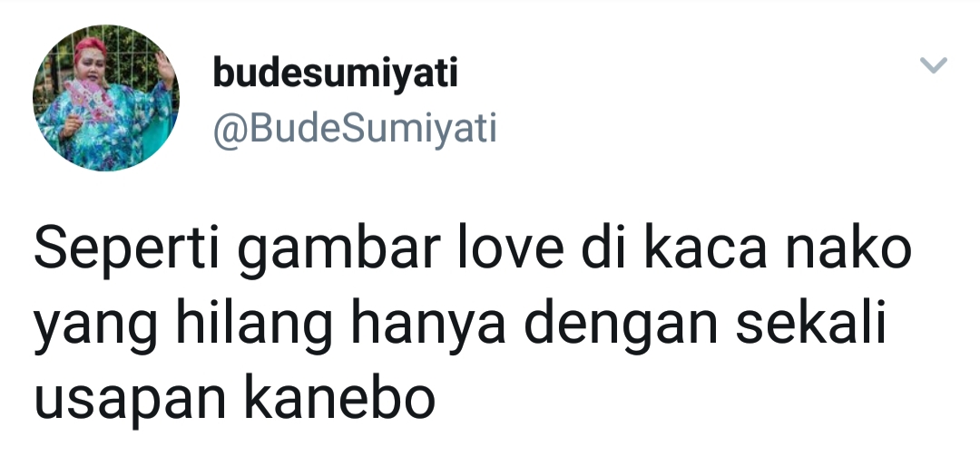Click the pink fan held in the avatar

(88, 99)
